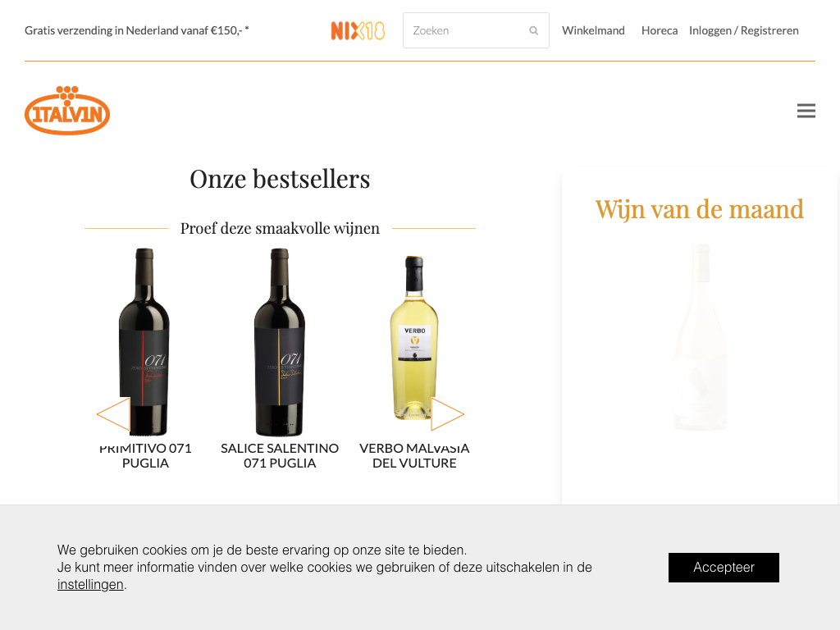
Task: Click the NIX18 logo
Action: pyautogui.click(x=358, y=30)
